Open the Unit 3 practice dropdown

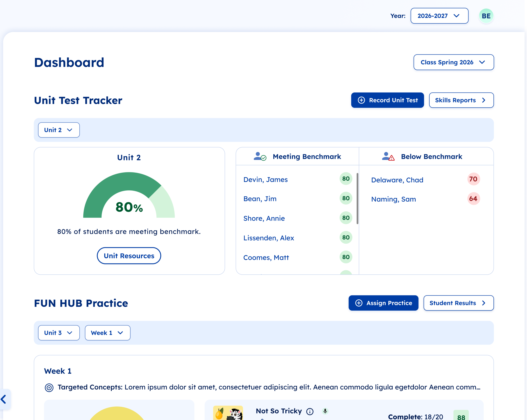[59, 333]
